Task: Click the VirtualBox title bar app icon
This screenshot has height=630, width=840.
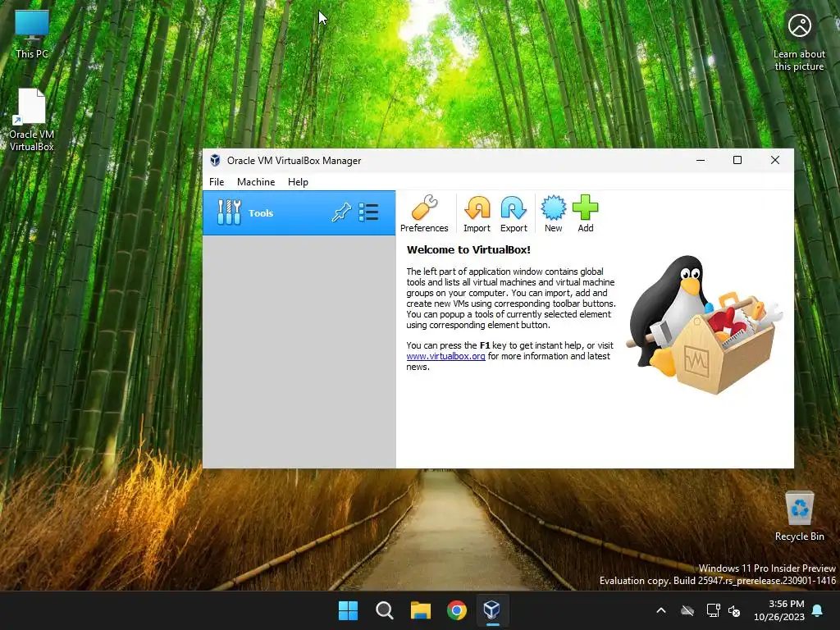Action: point(215,160)
